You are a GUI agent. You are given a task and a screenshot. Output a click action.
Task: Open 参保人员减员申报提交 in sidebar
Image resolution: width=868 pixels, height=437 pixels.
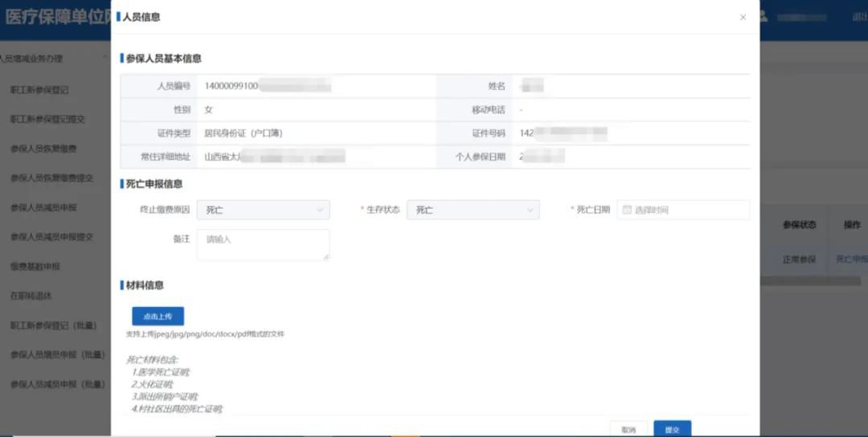click(51, 237)
